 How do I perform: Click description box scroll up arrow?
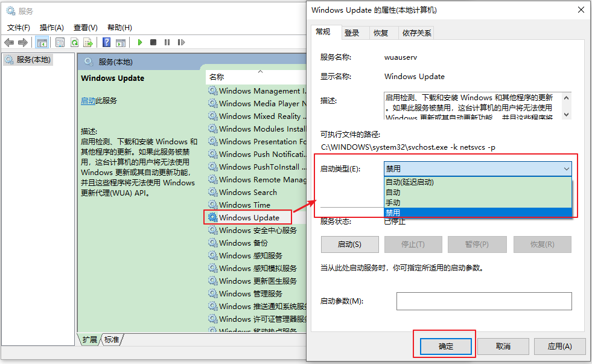(566, 98)
